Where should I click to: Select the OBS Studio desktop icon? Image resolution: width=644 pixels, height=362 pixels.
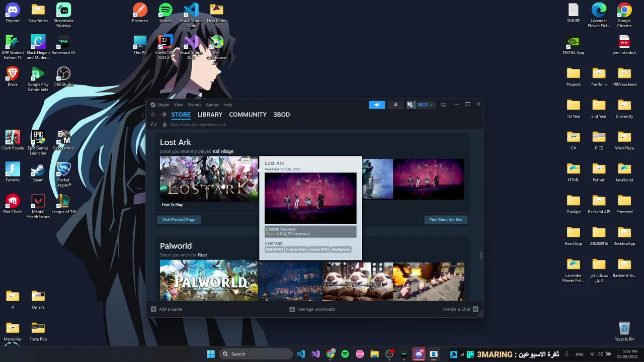(x=63, y=77)
